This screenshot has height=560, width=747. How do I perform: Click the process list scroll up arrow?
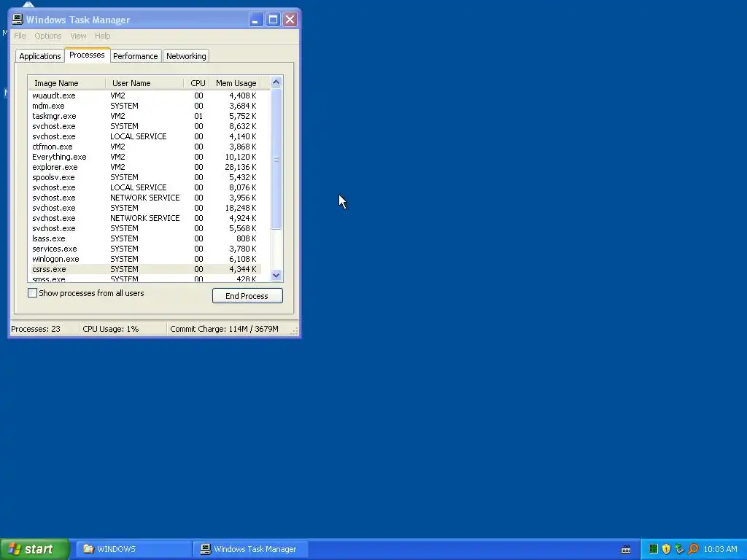[276, 82]
